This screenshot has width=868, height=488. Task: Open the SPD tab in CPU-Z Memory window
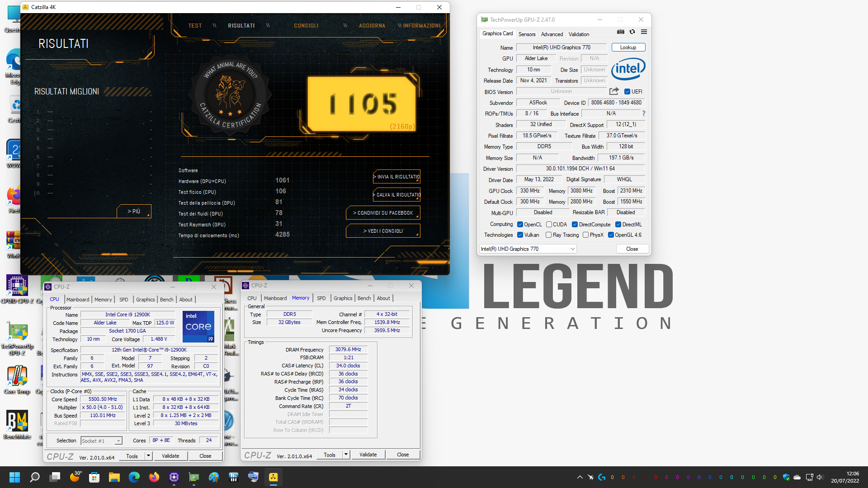(x=321, y=298)
